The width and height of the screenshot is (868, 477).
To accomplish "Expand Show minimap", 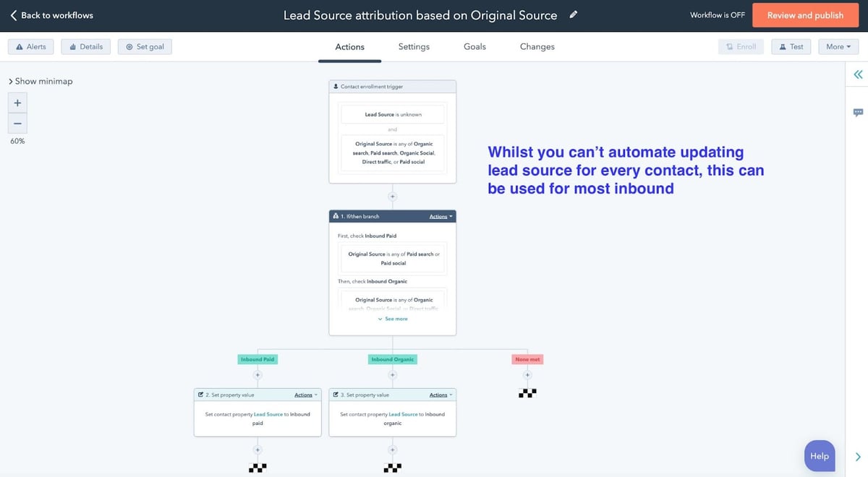I will (40, 81).
